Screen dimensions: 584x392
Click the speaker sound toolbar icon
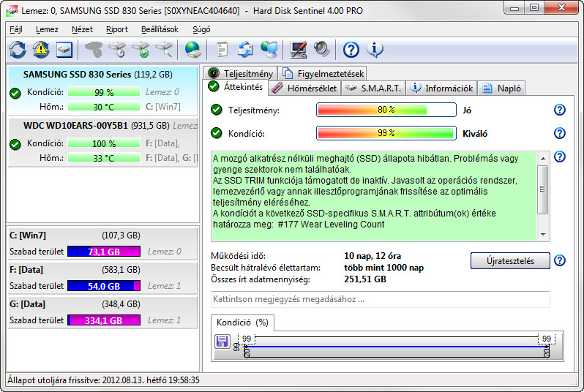click(x=321, y=50)
